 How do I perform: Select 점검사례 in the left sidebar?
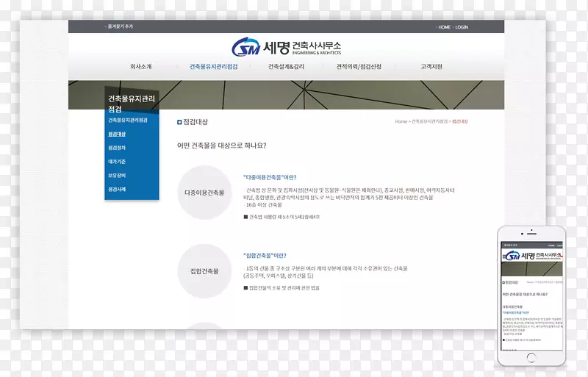[x=117, y=189]
